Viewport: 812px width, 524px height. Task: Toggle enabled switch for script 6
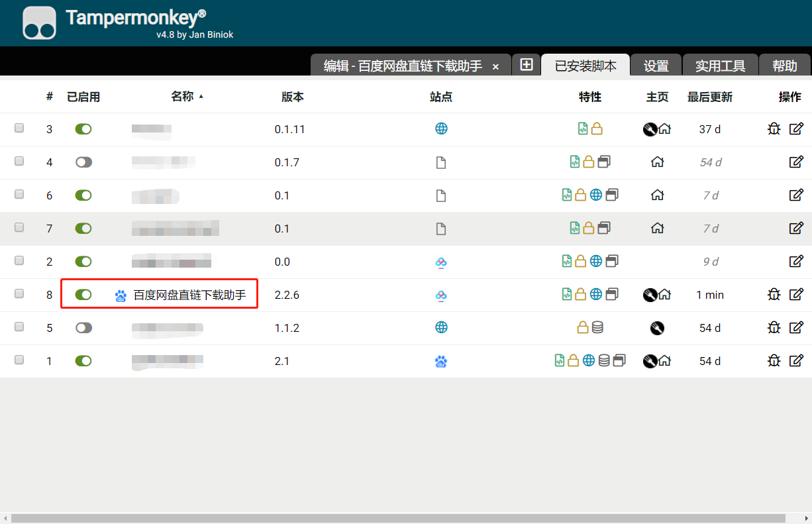click(x=83, y=195)
